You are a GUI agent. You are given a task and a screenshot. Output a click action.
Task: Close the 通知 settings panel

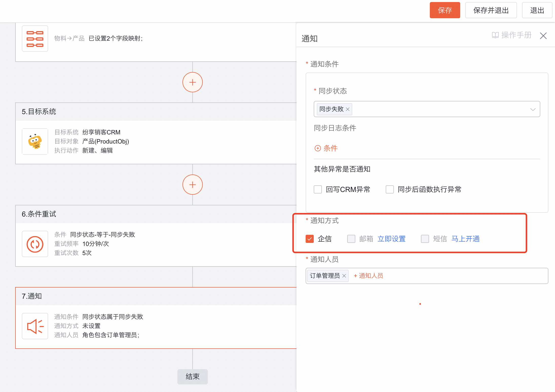point(543,36)
